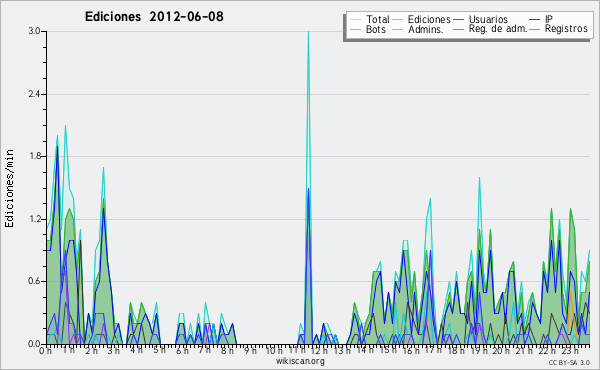Click the 'CC BY-SA 3.0' license text
This screenshot has width=600, height=370.
coord(569,363)
